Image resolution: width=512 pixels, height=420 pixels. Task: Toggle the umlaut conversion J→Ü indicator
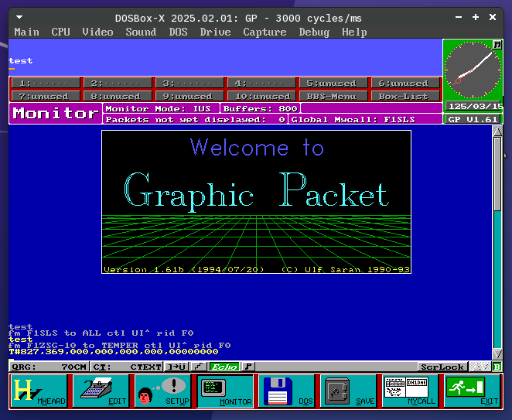[176, 367]
